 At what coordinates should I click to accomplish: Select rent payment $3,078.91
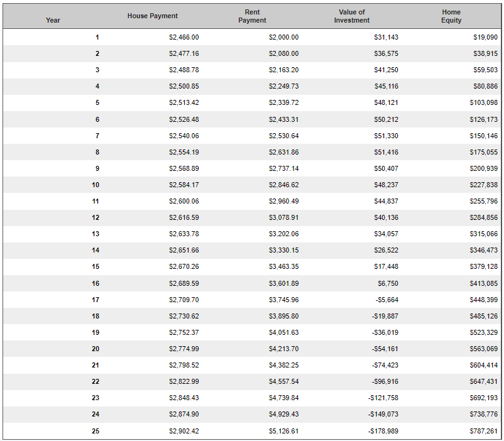283,218
